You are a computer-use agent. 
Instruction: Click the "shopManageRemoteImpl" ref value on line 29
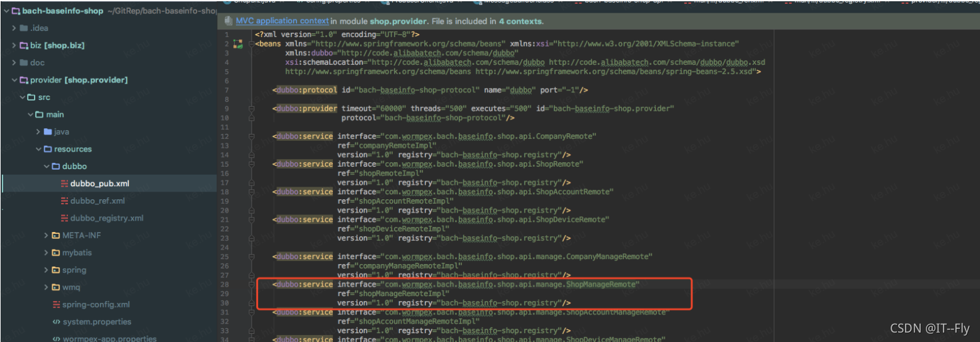pyautogui.click(x=402, y=294)
